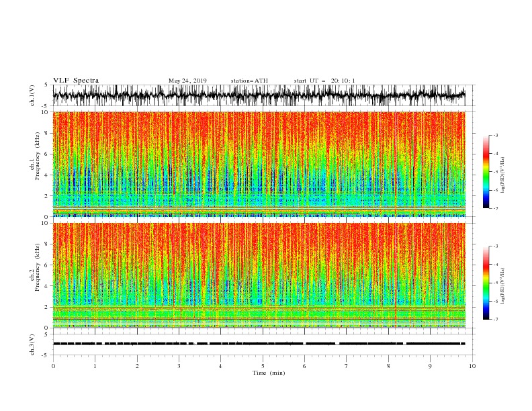Click the "4" kHz tick of ch.1 spectrogram
Viewport: 532px width, 411px height.
coord(47,175)
